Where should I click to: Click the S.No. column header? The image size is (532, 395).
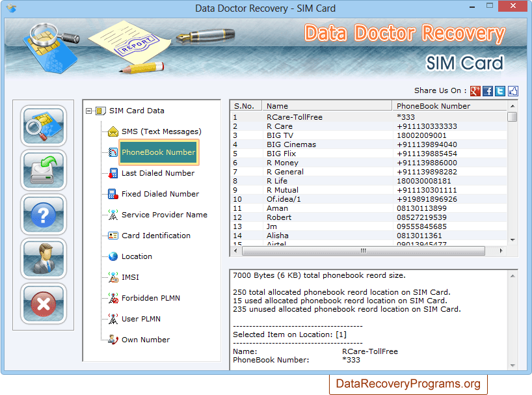coord(246,106)
